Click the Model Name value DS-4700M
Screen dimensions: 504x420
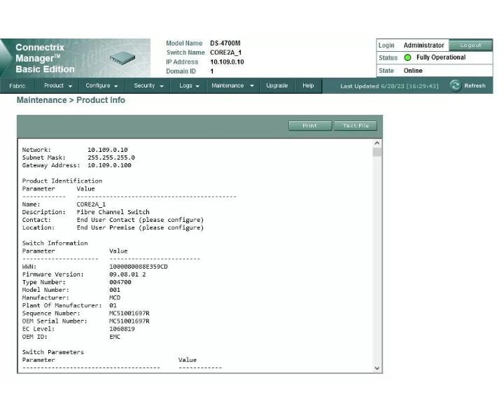225,43
